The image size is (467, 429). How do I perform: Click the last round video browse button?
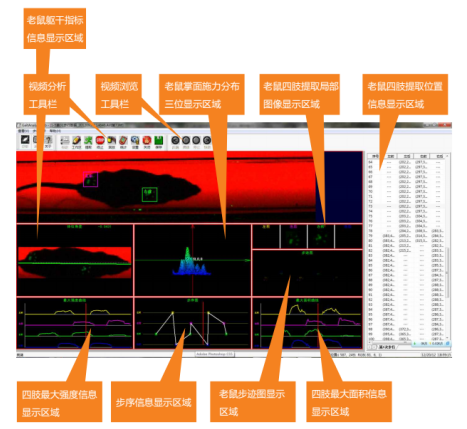point(207,141)
